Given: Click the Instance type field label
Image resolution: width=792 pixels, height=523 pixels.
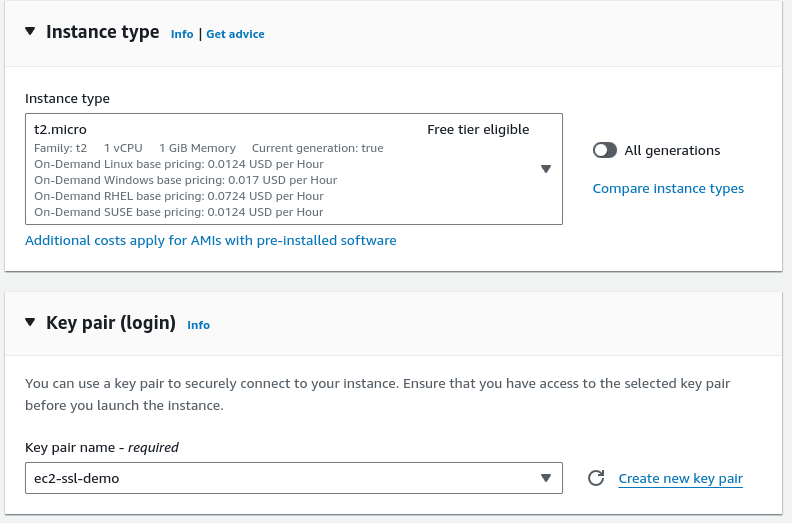Looking at the screenshot, I should pyautogui.click(x=67, y=98).
